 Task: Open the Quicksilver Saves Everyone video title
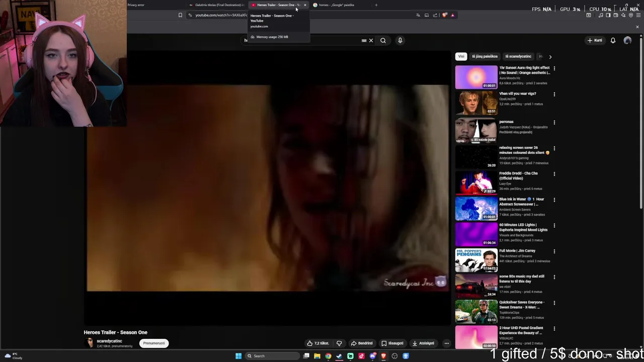522,305
